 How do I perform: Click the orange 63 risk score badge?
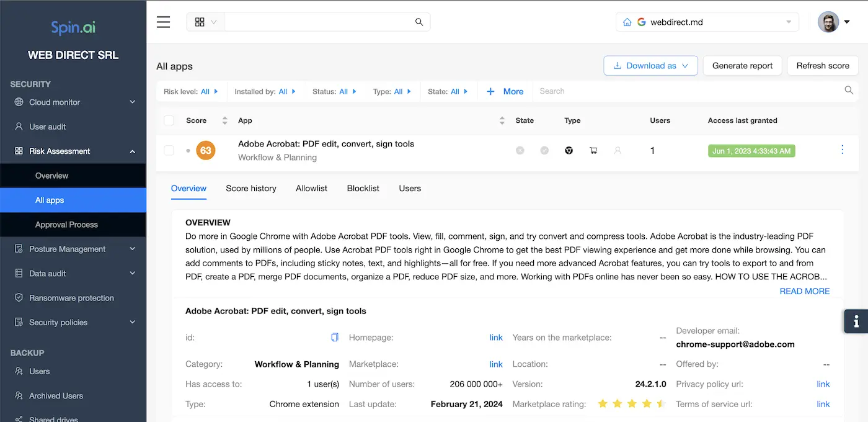[x=205, y=150]
